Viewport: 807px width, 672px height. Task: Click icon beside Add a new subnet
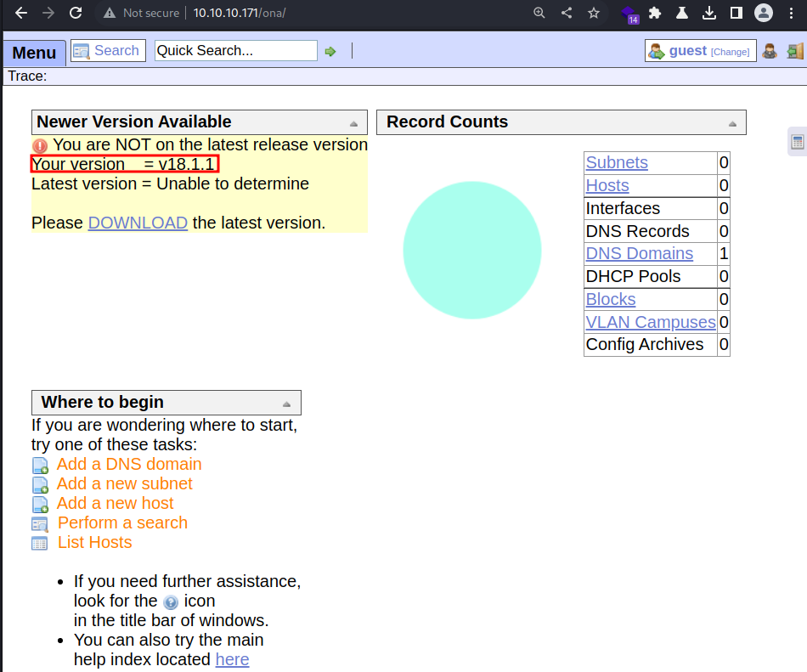click(x=41, y=485)
